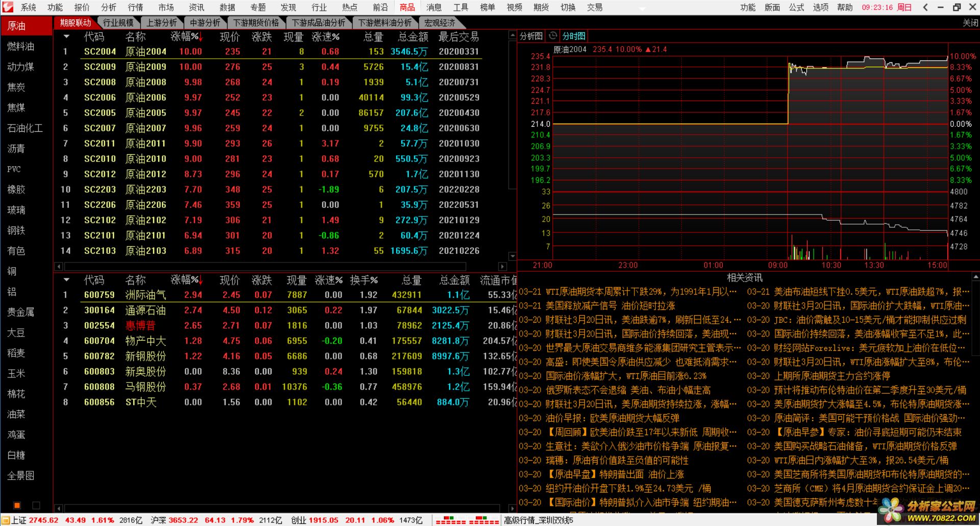The height and width of the screenshot is (526, 980).
Task: Click the yellow icon before 上证 in status bar
Action: point(6,520)
